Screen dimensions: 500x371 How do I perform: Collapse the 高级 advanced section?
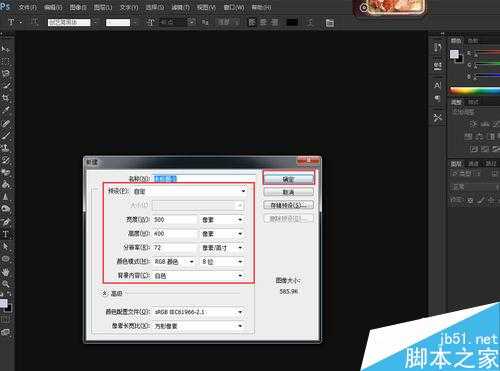click(104, 293)
